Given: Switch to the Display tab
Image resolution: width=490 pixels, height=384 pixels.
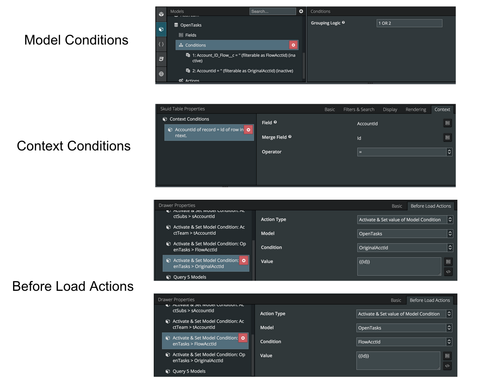Looking at the screenshot, I should point(390,109).
